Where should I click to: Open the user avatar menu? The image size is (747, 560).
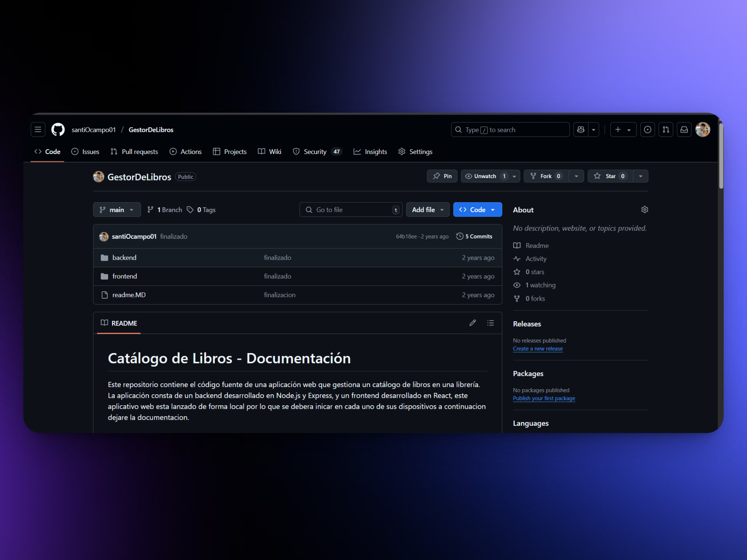coord(703,129)
